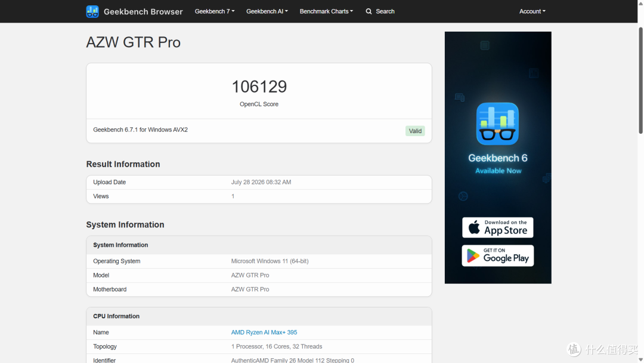Click the Microsoft Windows 11 (64-bit) value
The height and width of the screenshot is (363, 644).
click(270, 261)
